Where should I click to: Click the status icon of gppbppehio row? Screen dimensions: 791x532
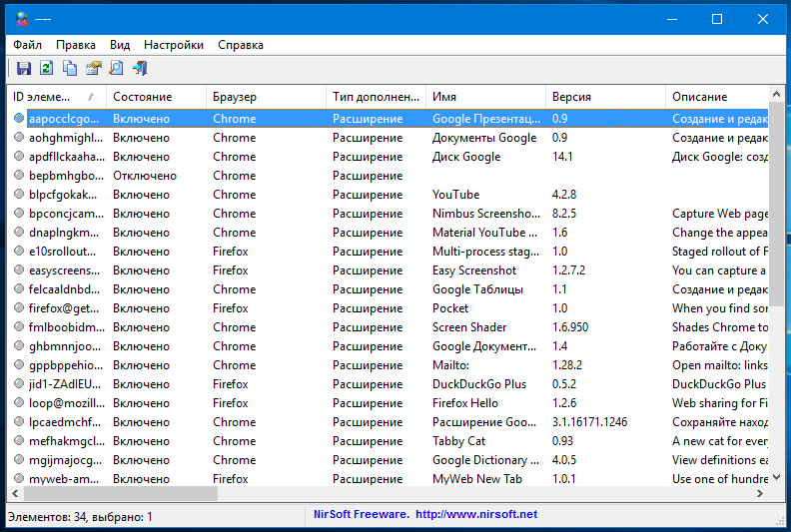click(x=19, y=364)
